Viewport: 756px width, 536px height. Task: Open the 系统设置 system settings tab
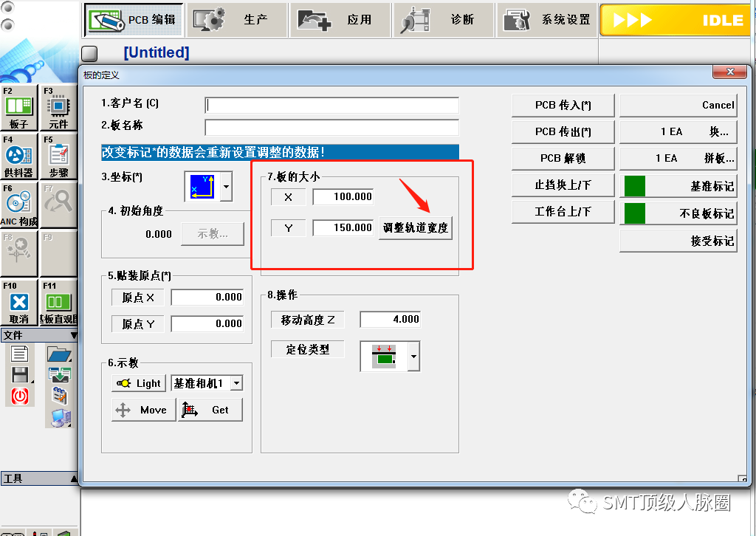tap(546, 20)
